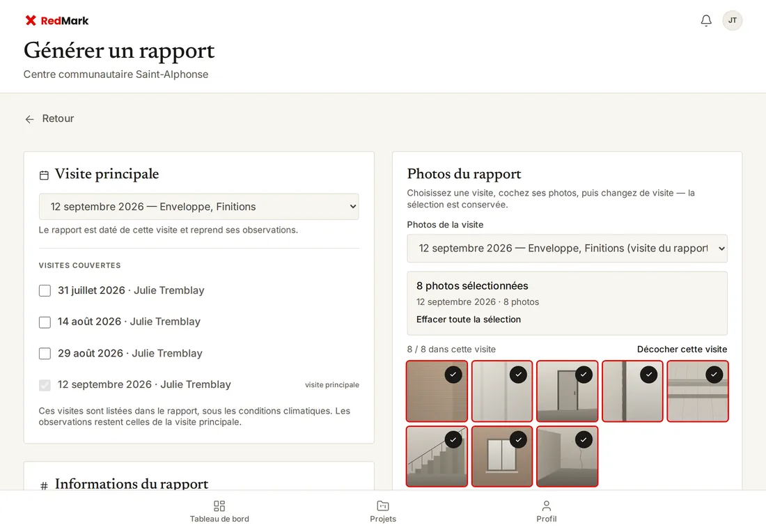The image size is (766, 532).
Task: Click the Centre communautaire Saint-Alphonse subtitle
Action: 116,75
